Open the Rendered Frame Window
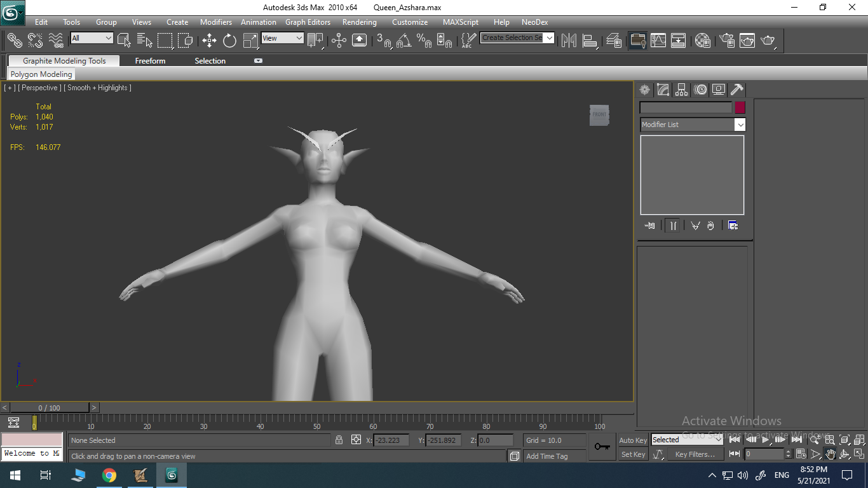The height and width of the screenshot is (488, 868). point(747,41)
